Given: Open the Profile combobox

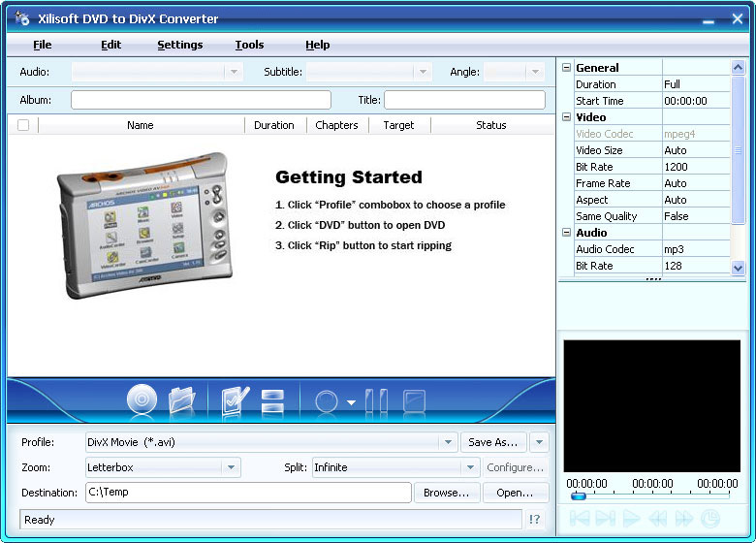Looking at the screenshot, I should pos(448,442).
